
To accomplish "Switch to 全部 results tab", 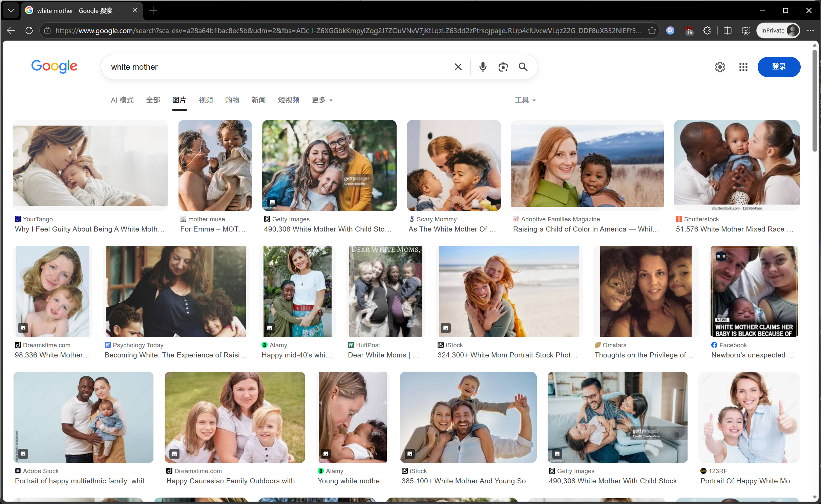I will pos(153,100).
